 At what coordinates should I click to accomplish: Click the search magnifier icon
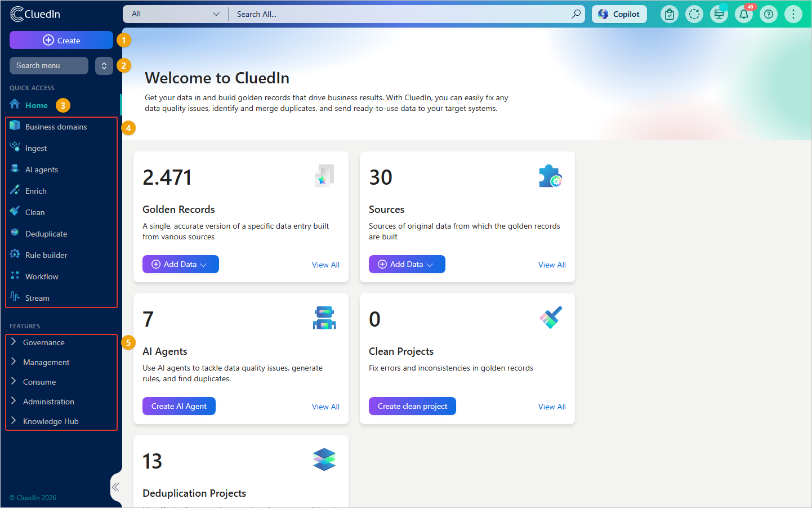point(576,14)
